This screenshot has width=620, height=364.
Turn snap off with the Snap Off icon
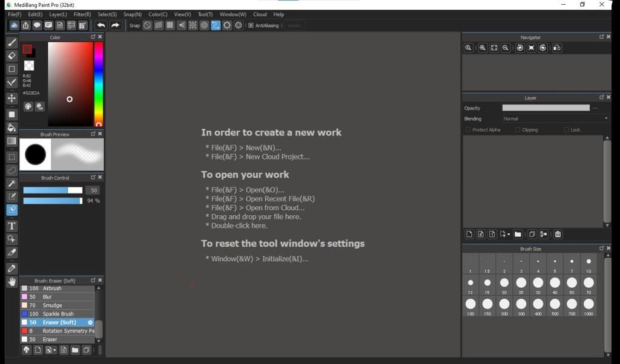coord(147,25)
